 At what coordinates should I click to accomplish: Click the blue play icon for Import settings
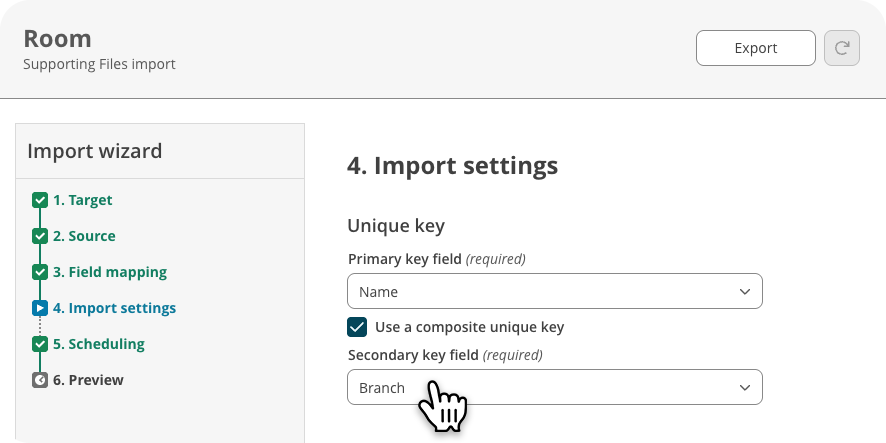(40, 308)
